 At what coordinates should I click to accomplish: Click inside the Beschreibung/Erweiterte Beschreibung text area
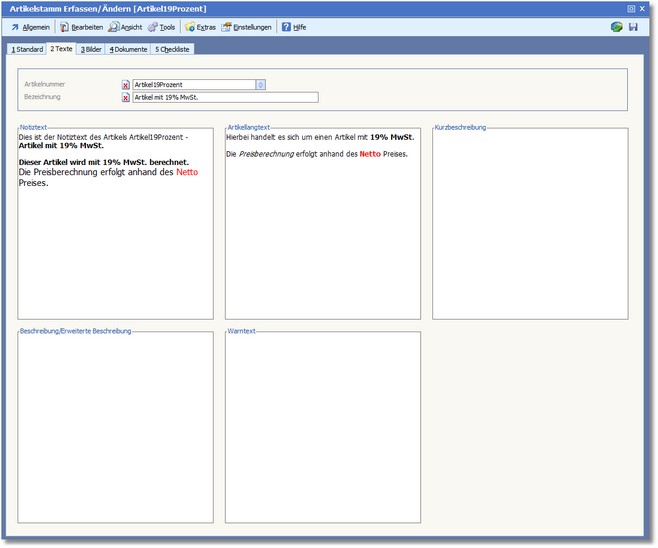coord(115,427)
